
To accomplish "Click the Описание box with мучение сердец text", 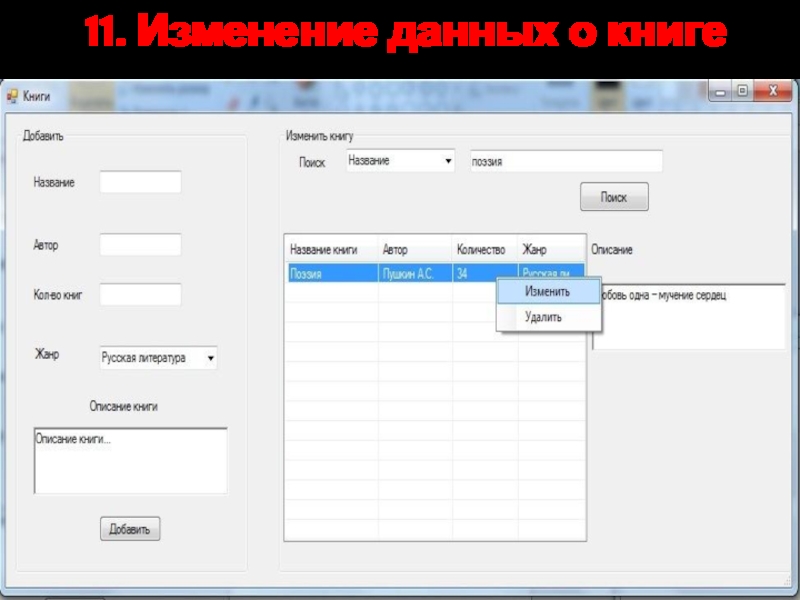I will pyautogui.click(x=690, y=317).
